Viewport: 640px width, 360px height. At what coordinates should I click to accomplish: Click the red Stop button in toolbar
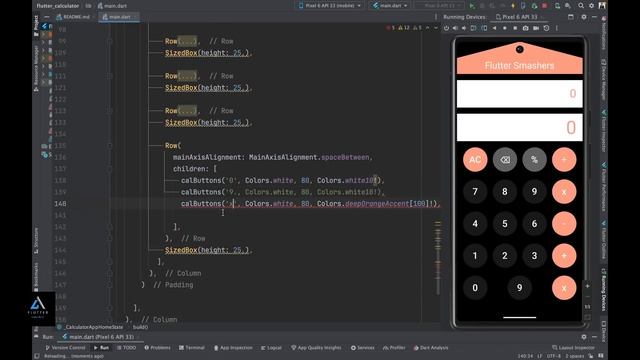click(544, 6)
